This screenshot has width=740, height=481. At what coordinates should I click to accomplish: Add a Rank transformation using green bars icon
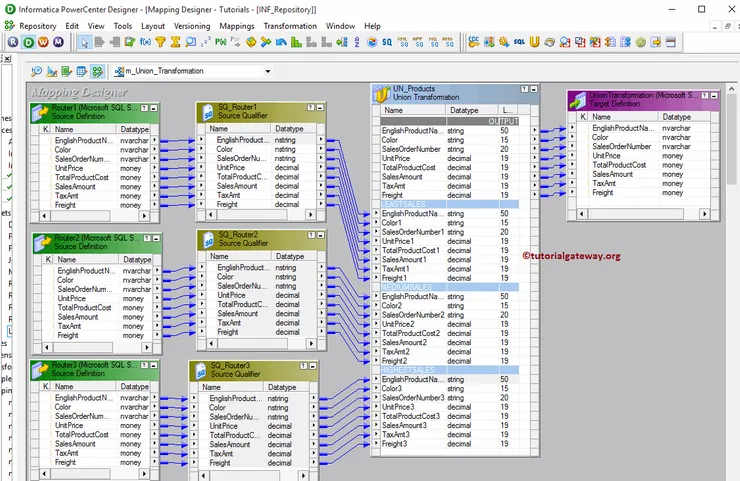pyautogui.click(x=296, y=42)
